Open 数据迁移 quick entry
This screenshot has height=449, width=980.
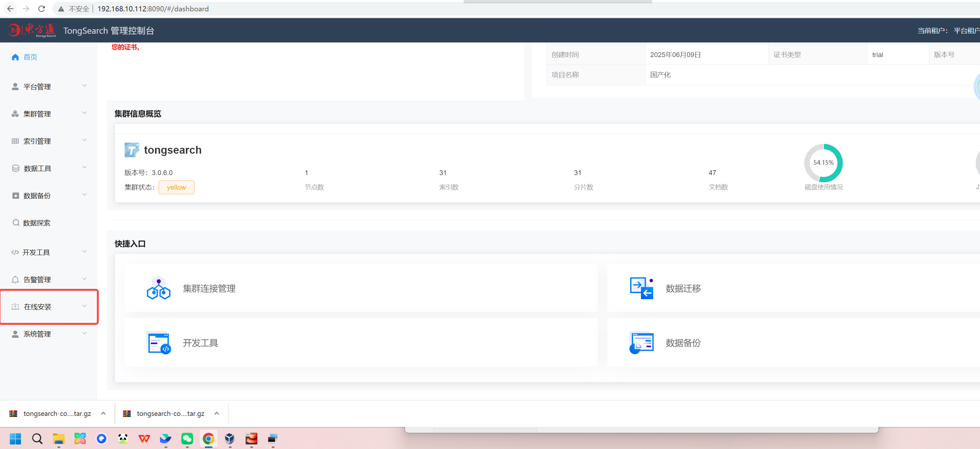pos(793,288)
